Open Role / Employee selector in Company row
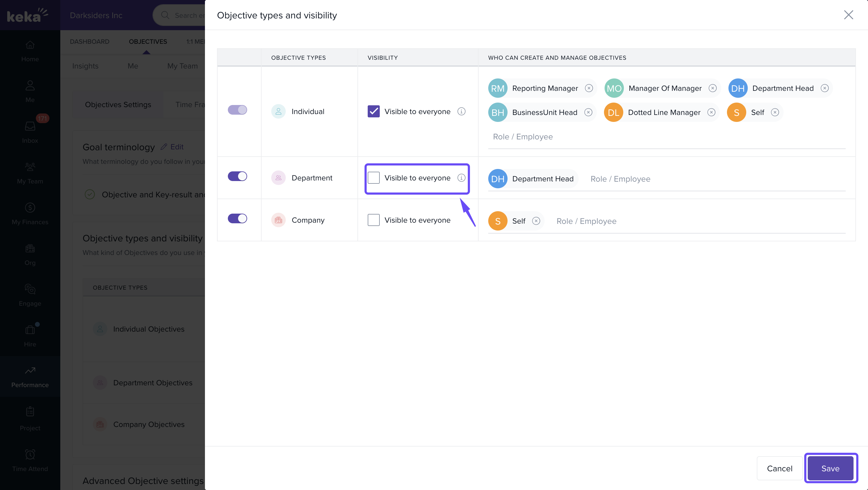This screenshot has height=490, width=868. [x=586, y=221]
